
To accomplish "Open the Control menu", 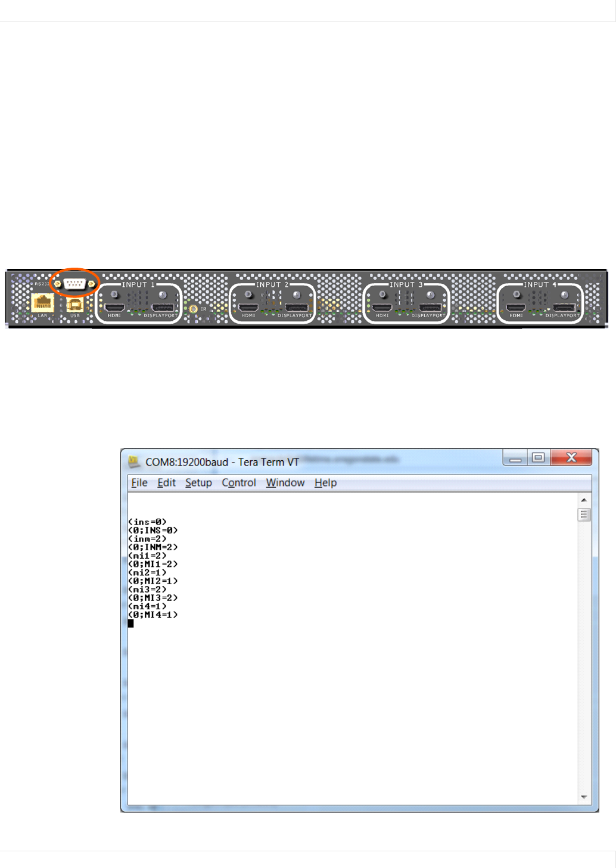I will pyautogui.click(x=239, y=483).
